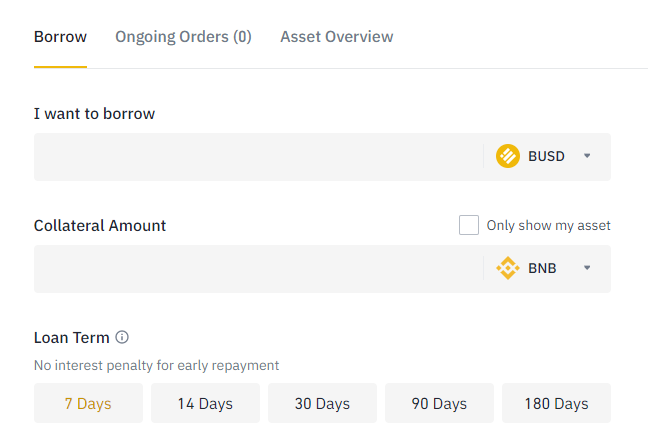The height and width of the screenshot is (446, 648).
Task: Click the "Only show my asset" label text
Action: [548, 225]
